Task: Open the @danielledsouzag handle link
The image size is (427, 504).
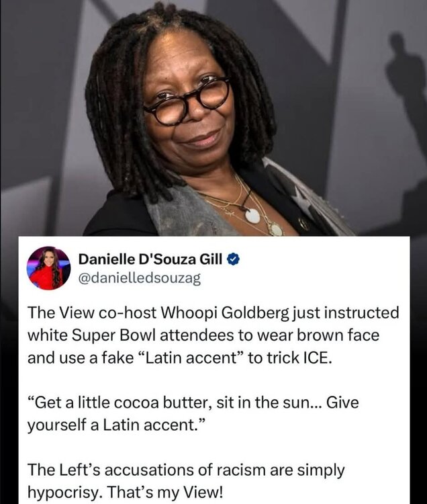Action: 140,278
